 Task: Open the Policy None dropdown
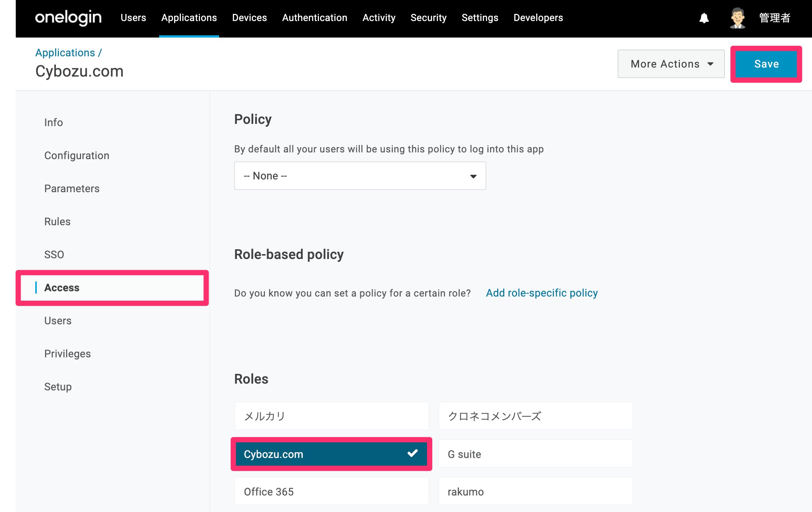click(360, 176)
